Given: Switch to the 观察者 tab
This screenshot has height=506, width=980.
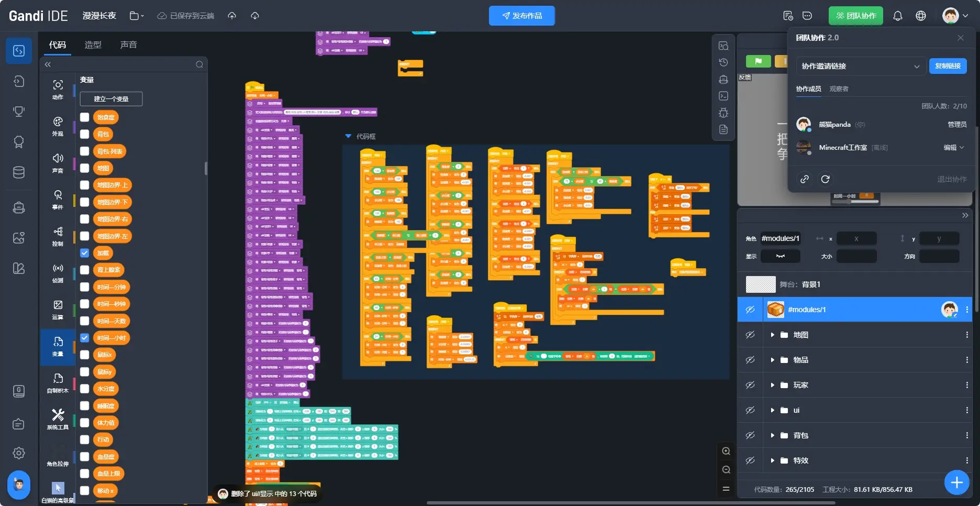Looking at the screenshot, I should (x=839, y=89).
